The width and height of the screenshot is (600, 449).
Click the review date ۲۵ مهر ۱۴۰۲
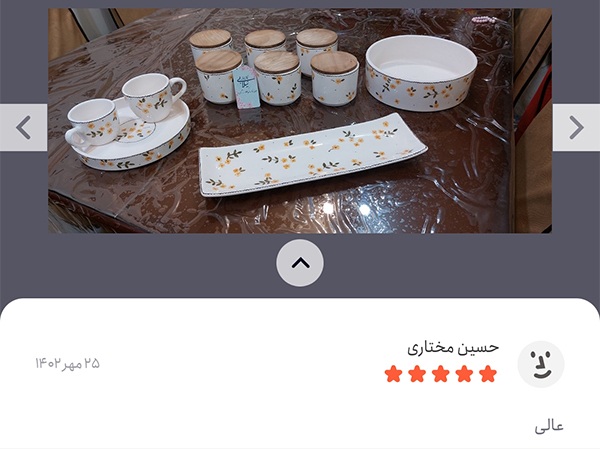pyautogui.click(x=67, y=363)
